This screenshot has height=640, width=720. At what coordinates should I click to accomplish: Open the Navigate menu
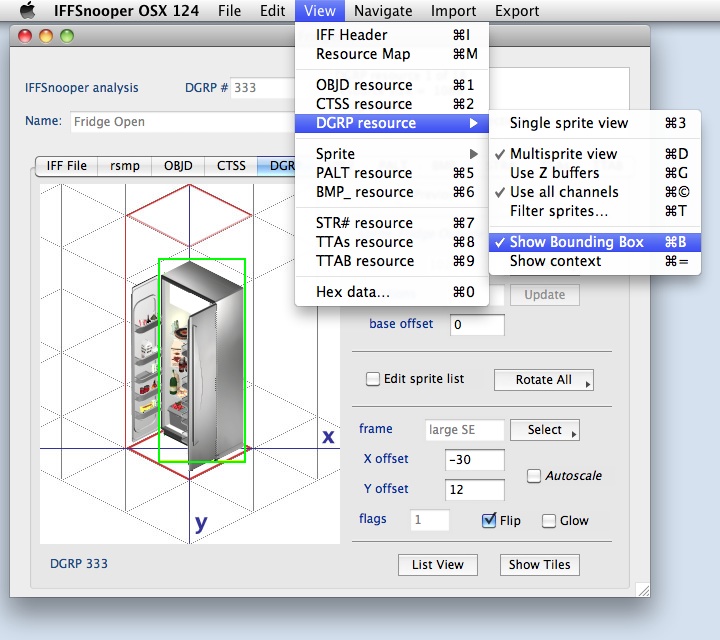pos(384,11)
